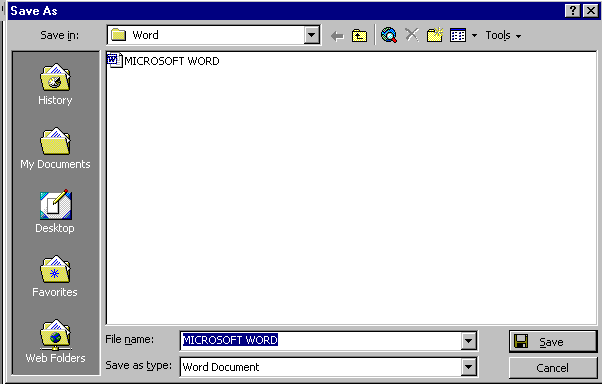Open Web Folders shortcut
The image size is (602, 384).
(55, 341)
